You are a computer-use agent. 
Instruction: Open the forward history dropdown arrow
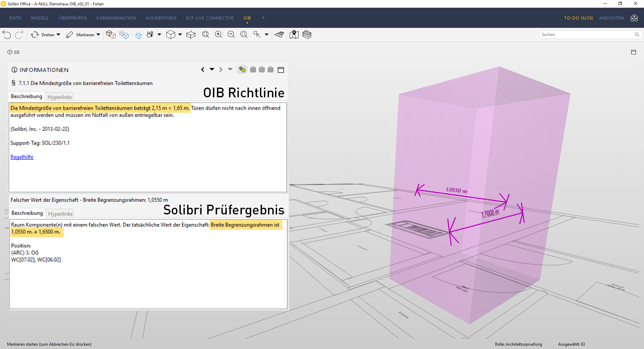[x=230, y=69]
